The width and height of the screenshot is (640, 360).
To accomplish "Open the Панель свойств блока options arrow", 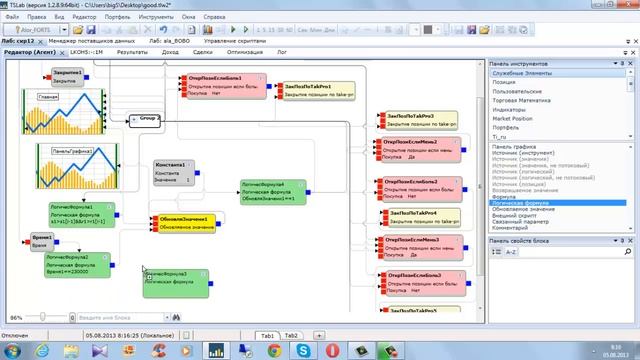I will point(615,241).
